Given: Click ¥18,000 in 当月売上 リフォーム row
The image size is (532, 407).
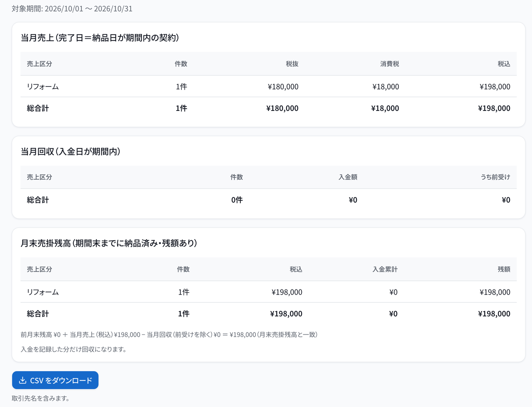Looking at the screenshot, I should pos(386,87).
